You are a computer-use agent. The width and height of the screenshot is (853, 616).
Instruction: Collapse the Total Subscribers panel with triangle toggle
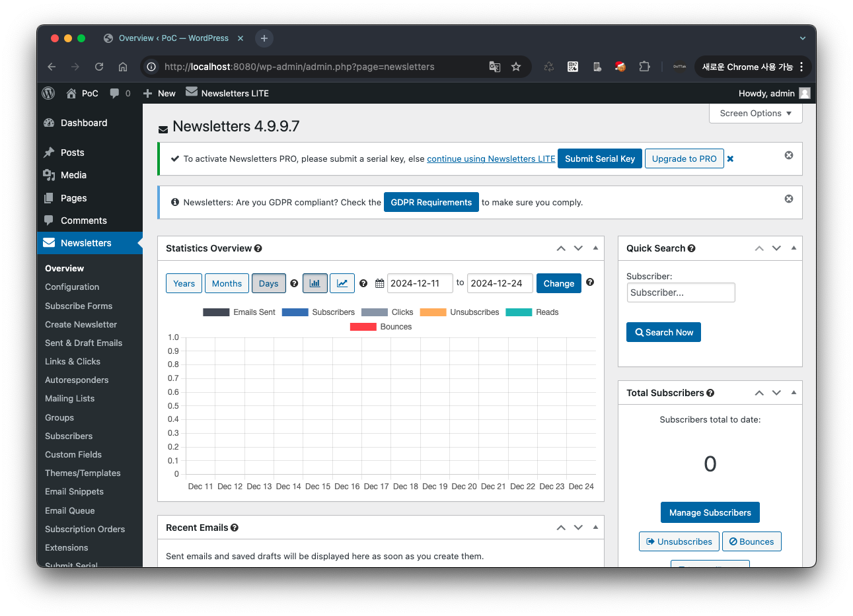tap(794, 393)
